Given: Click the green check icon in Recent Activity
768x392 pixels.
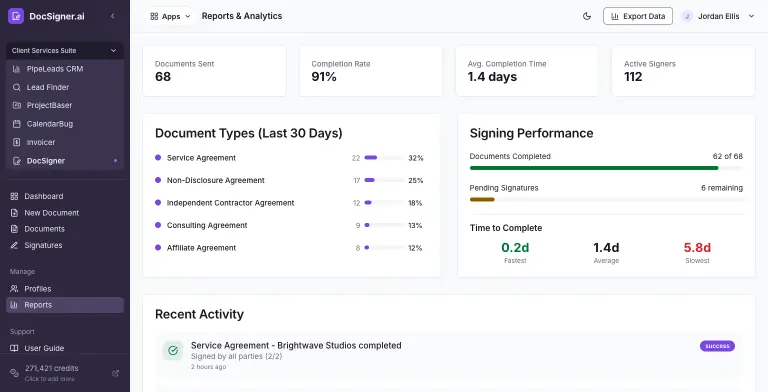Looking at the screenshot, I should [173, 350].
